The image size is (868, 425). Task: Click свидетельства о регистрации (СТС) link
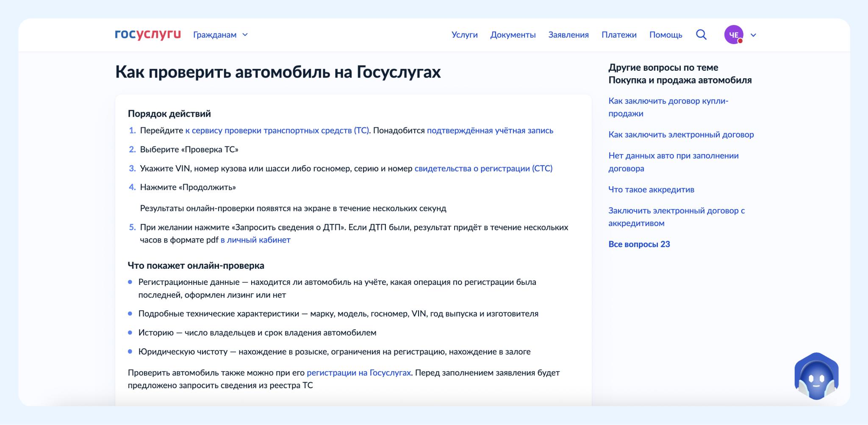(x=483, y=168)
